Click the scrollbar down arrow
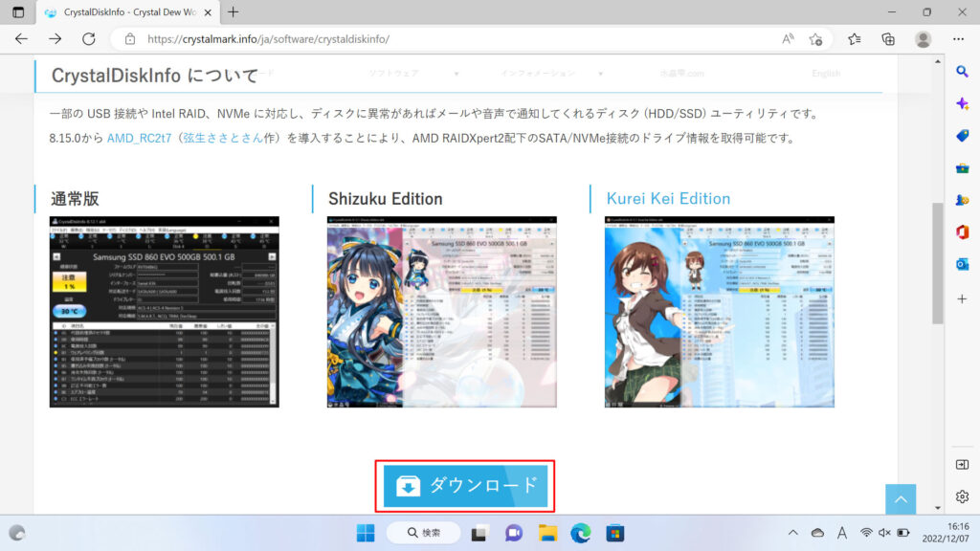980x551 pixels. tap(938, 508)
